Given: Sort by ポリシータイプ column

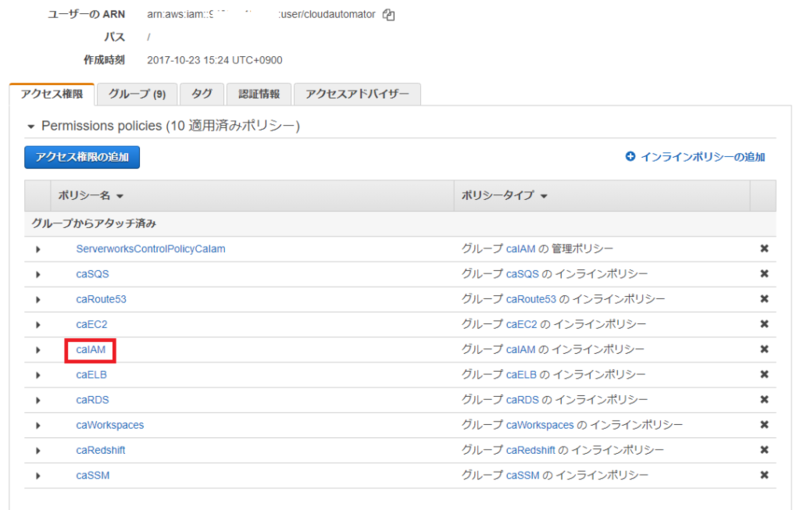Looking at the screenshot, I should (x=504, y=196).
